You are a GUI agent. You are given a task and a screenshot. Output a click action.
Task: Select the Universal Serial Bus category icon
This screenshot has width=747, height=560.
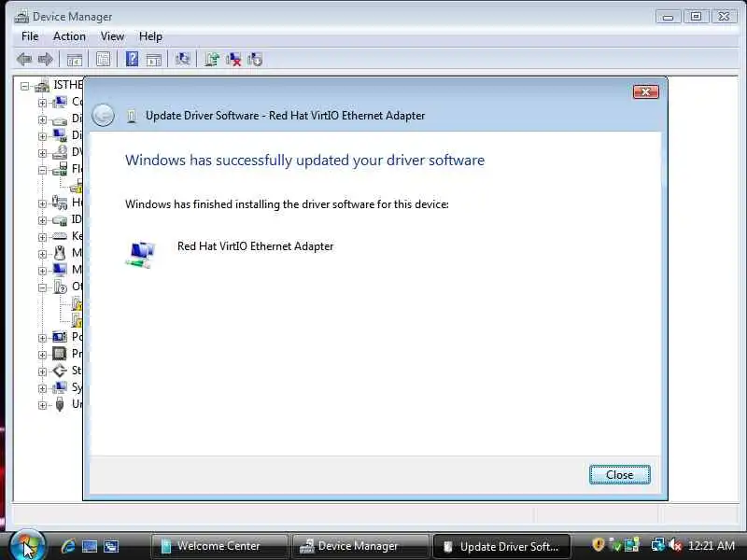(x=60, y=404)
